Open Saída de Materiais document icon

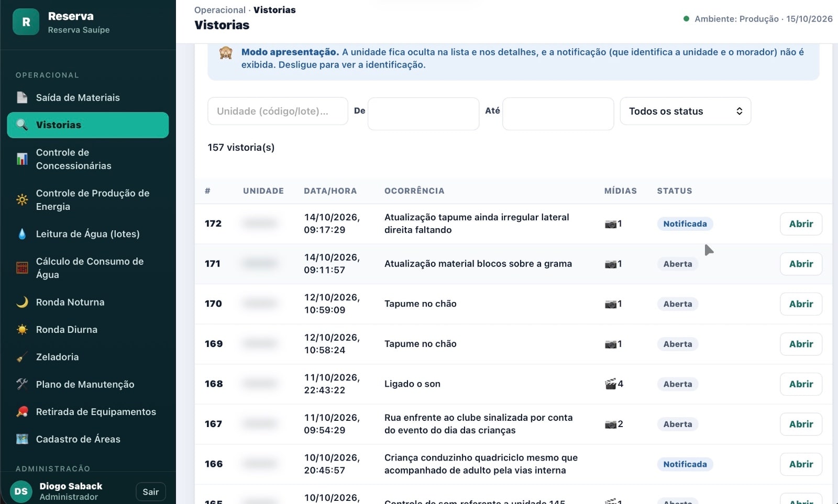tap(22, 97)
